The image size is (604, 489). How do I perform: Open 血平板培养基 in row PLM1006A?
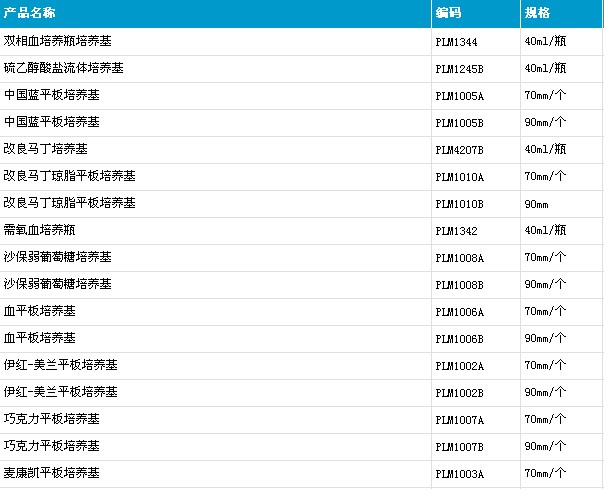[x=39, y=311]
